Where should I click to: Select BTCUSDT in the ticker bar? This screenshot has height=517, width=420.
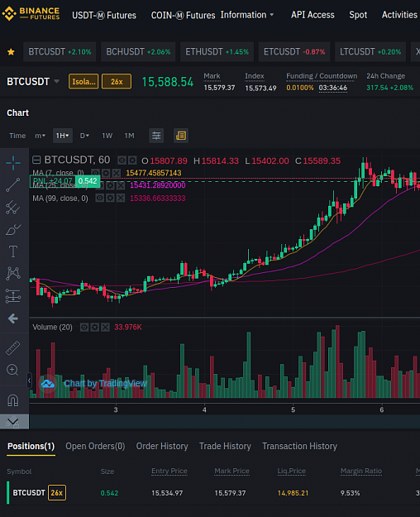tap(60, 52)
